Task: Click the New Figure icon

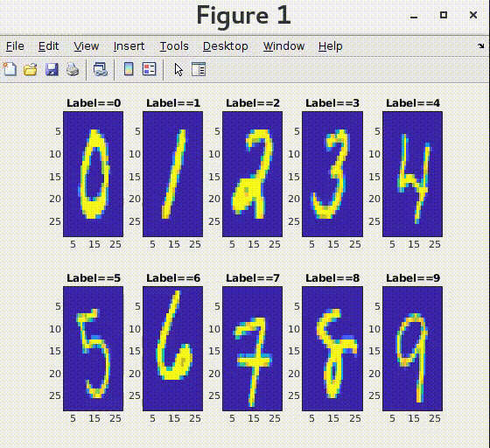Action: pyautogui.click(x=10, y=69)
